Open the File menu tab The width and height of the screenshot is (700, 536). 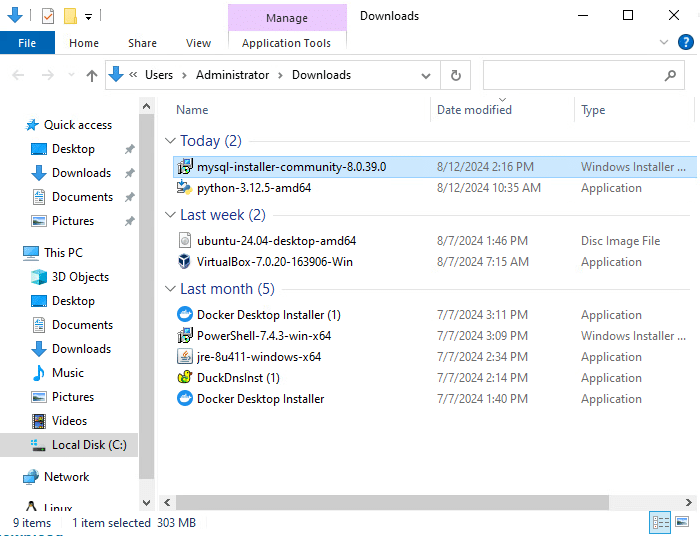(27, 43)
